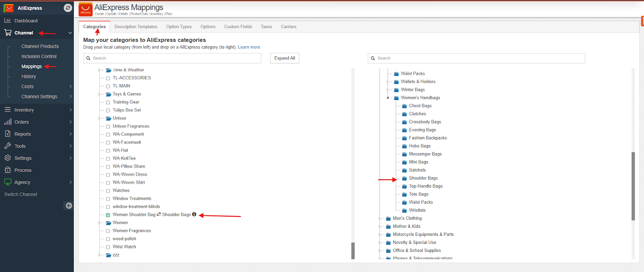Click the magnifier icon in the right search box
The image size is (644, 272).
click(373, 58)
